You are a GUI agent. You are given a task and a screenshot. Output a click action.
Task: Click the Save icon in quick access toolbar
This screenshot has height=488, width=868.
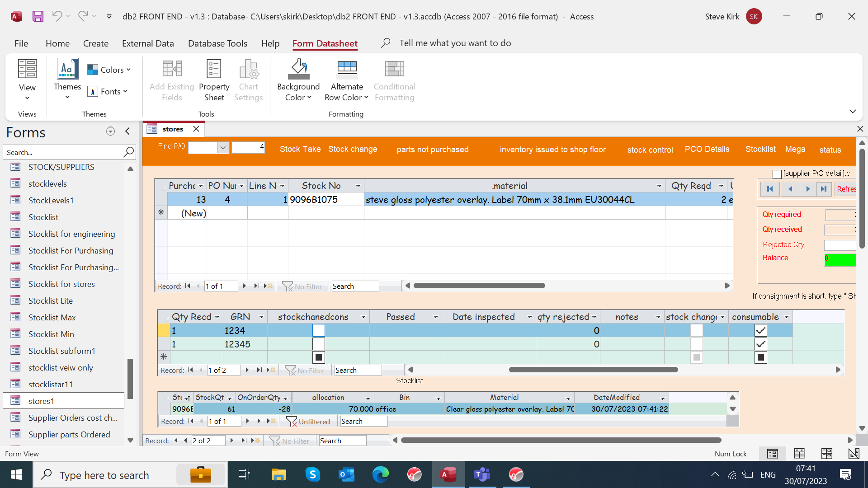click(38, 16)
